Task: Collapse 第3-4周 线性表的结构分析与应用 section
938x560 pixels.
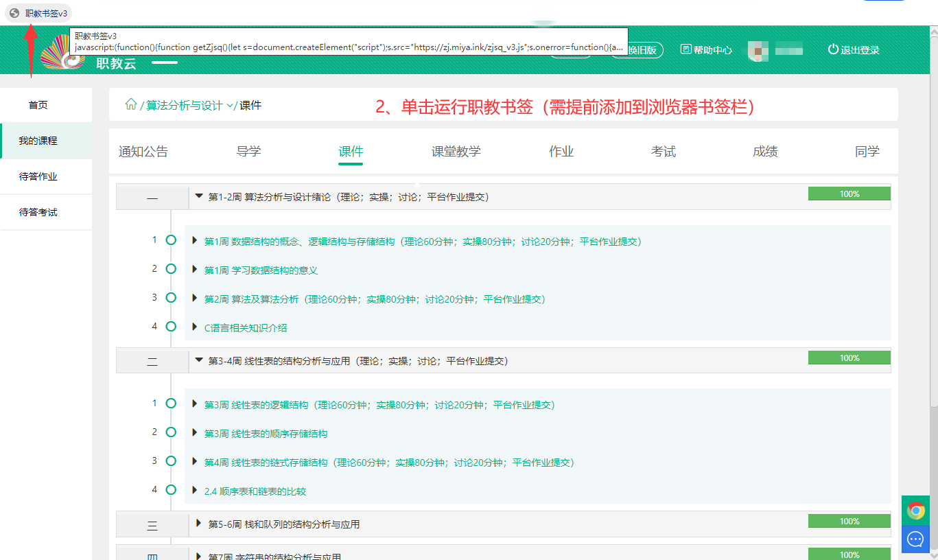Action: [x=199, y=360]
